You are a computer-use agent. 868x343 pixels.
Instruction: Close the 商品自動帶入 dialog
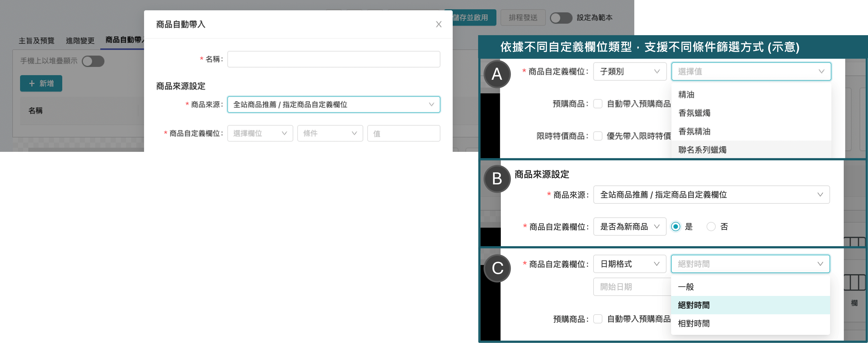(438, 24)
